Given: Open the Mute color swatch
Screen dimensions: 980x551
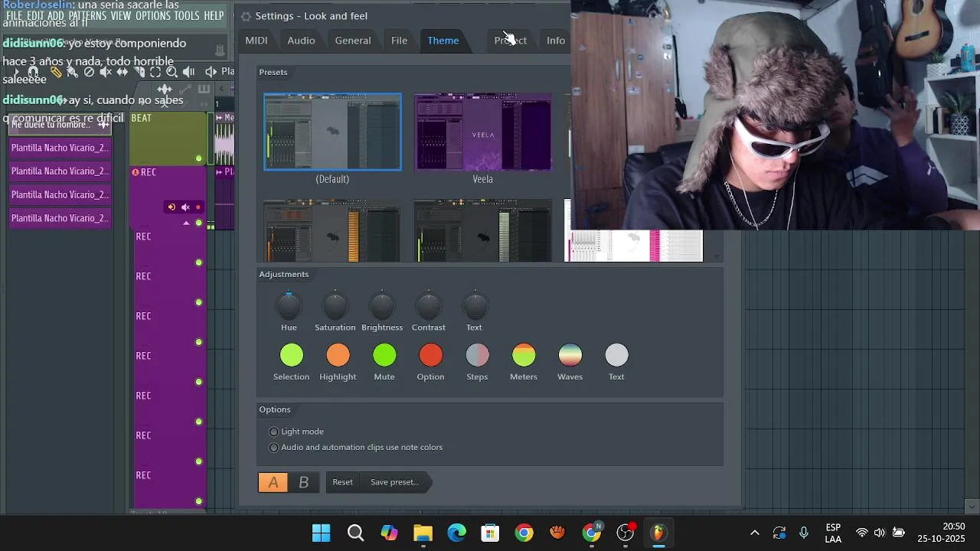Looking at the screenshot, I should pyautogui.click(x=384, y=355).
